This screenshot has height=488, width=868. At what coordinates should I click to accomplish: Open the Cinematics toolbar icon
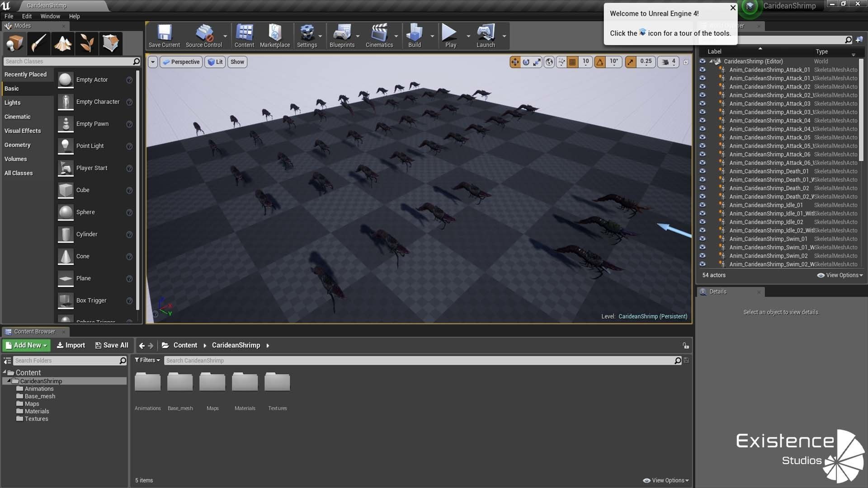(x=379, y=36)
